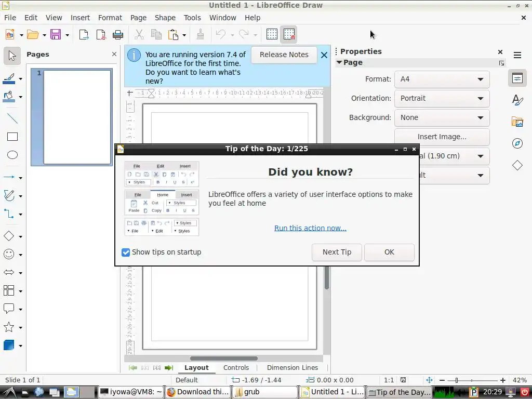The width and height of the screenshot is (532, 399).
Task: Select the Stars and Banners tool
Action: (9, 327)
